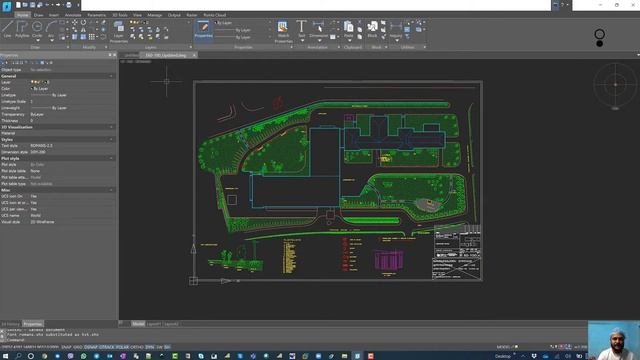Select the Polyline tool
The image size is (640, 360).
click(22, 29)
